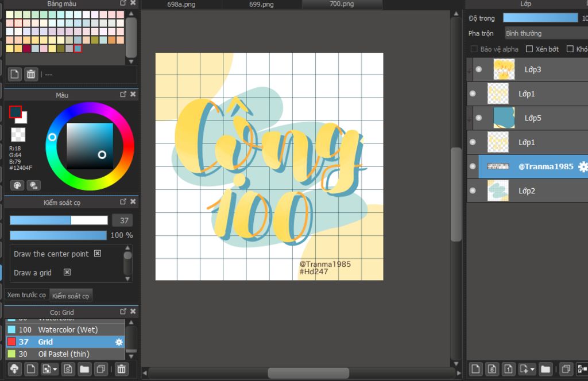The width and height of the screenshot is (588, 381).
Task: Add script brush with S icon
Action: click(68, 369)
